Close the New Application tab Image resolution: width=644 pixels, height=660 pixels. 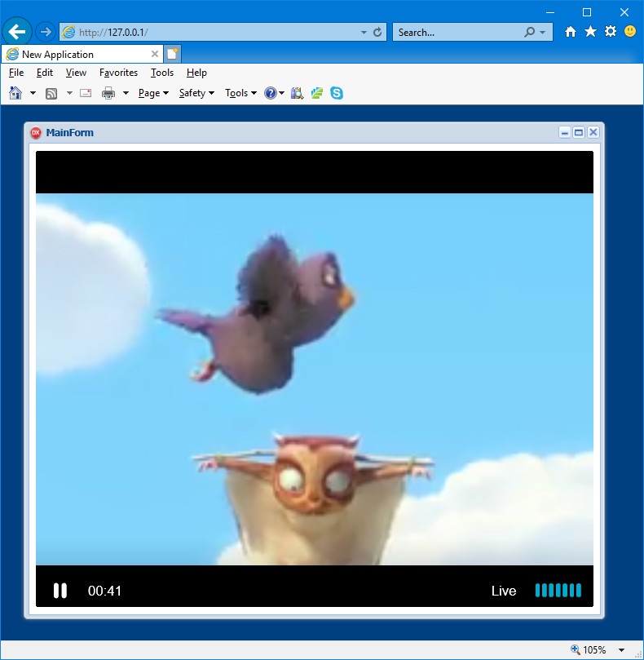[155, 54]
